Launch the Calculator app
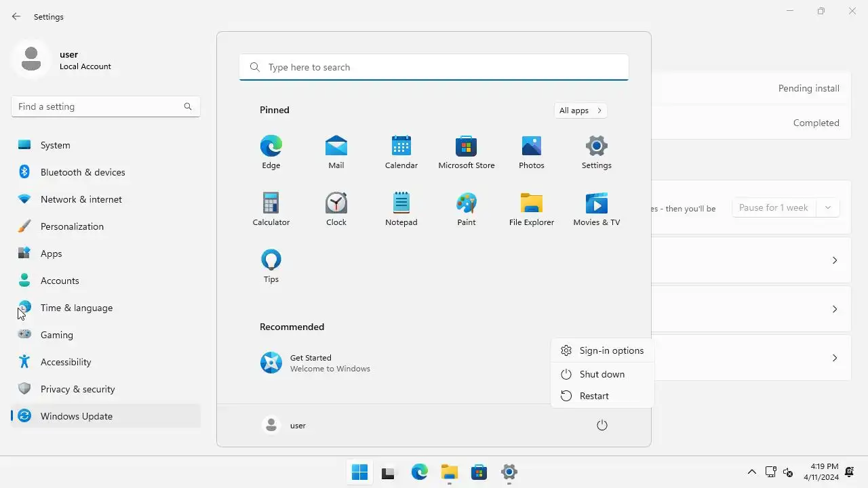This screenshot has height=488, width=868. point(271,209)
